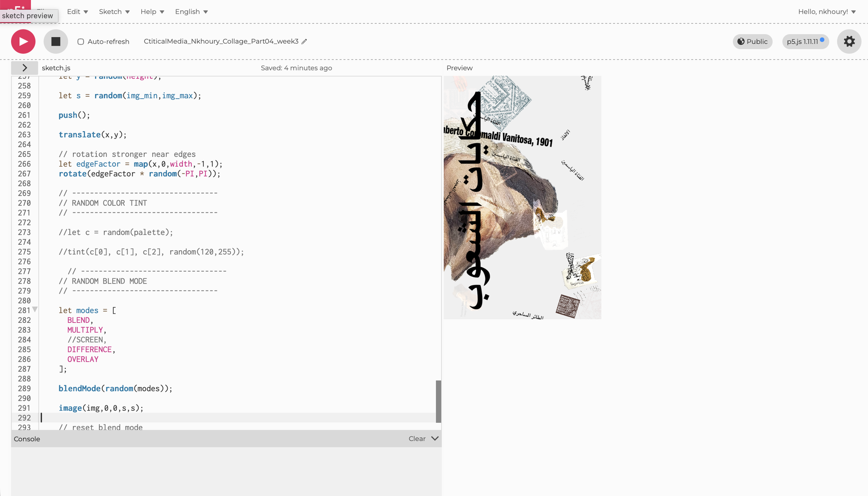Open the Edit menu
This screenshot has width=868, height=496.
pos(77,11)
